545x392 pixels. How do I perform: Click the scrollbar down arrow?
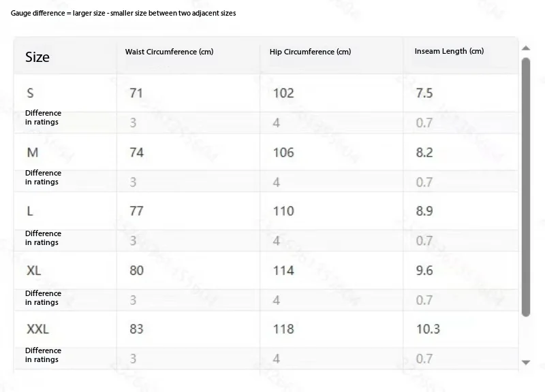click(x=526, y=363)
